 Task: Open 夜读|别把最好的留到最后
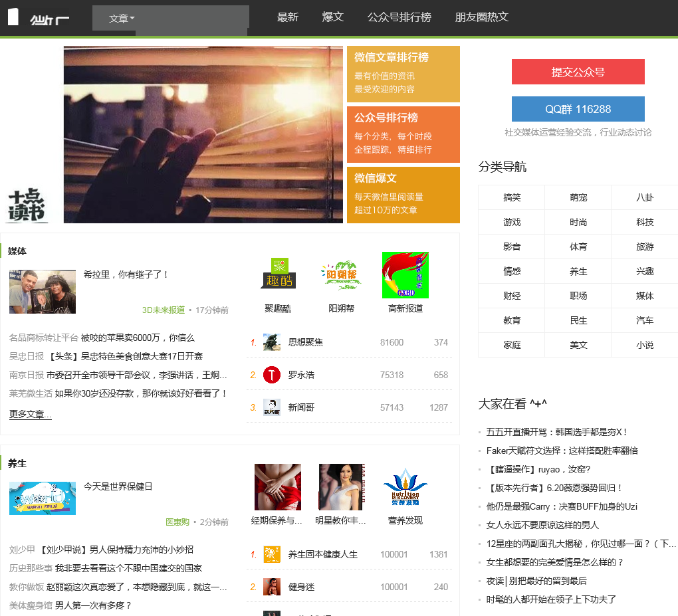536,581
